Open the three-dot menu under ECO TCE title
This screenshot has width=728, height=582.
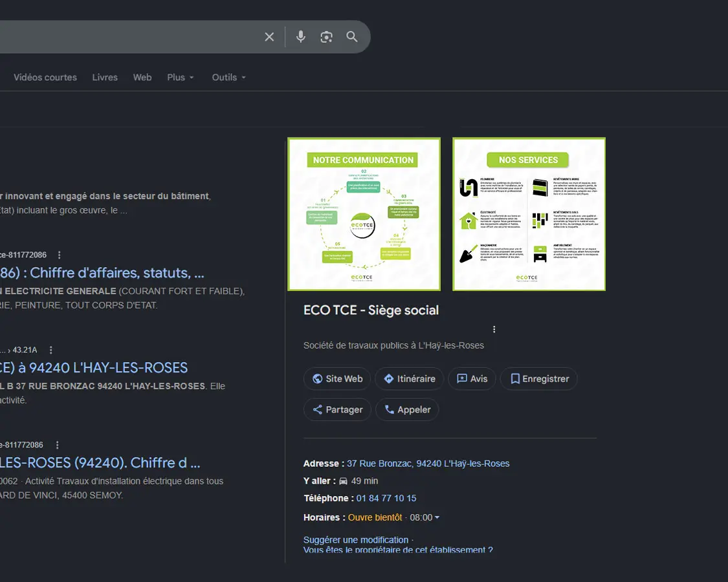point(494,329)
